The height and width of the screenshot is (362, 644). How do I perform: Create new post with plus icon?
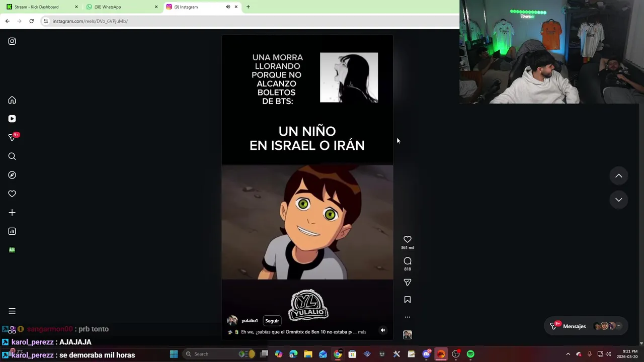coord(12,213)
